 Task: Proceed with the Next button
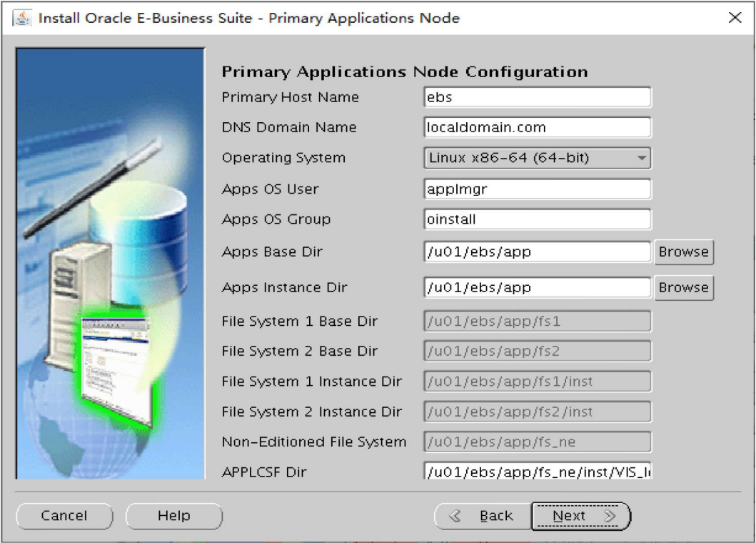(580, 516)
